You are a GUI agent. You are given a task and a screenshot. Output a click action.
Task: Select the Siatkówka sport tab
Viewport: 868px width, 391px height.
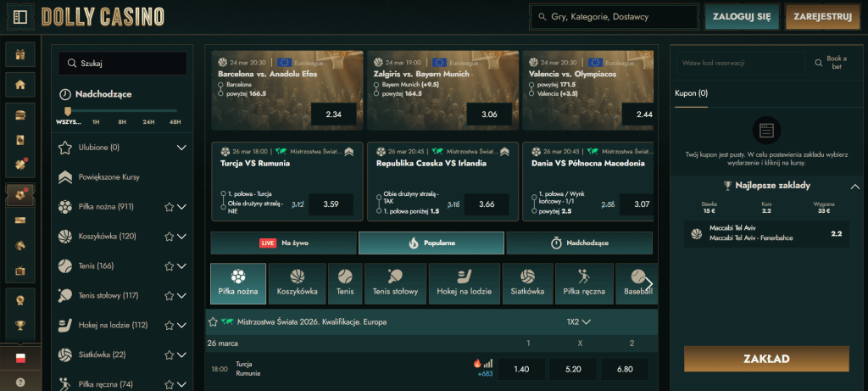pyautogui.click(x=527, y=283)
